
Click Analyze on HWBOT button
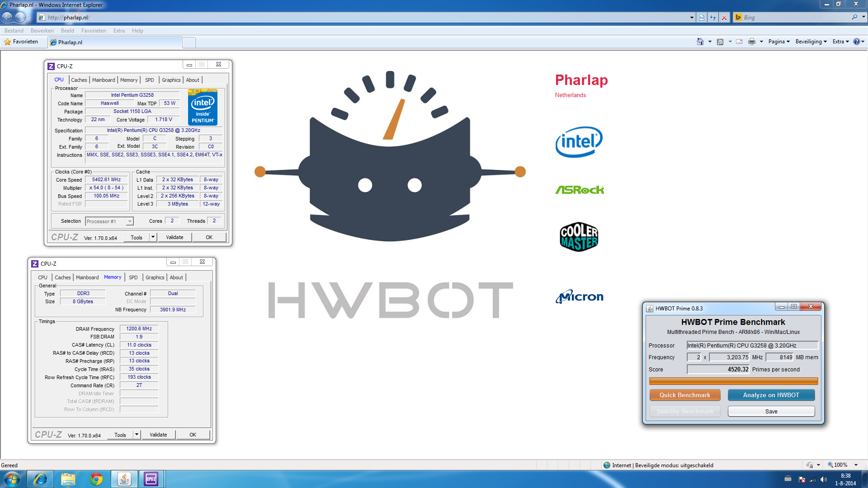coord(771,395)
